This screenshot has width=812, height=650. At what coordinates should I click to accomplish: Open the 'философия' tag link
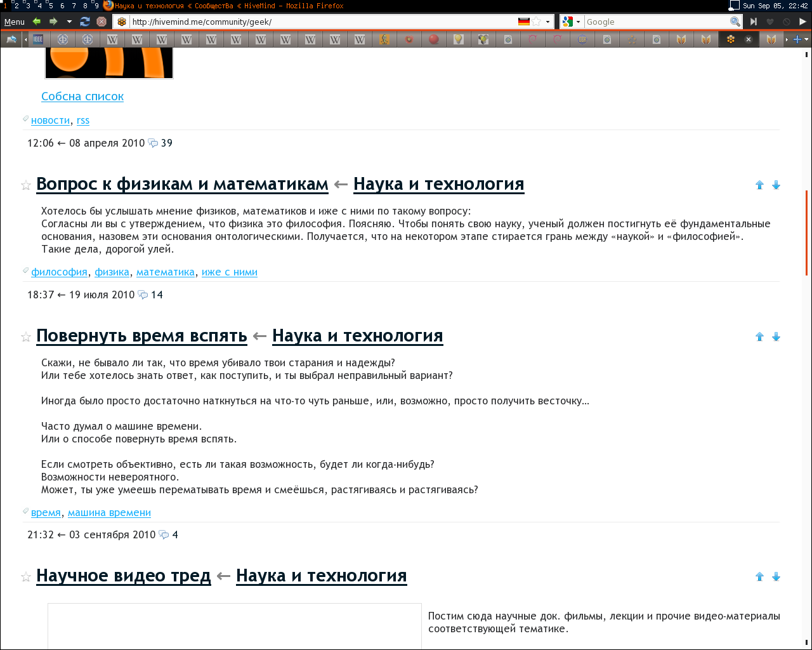tap(59, 272)
